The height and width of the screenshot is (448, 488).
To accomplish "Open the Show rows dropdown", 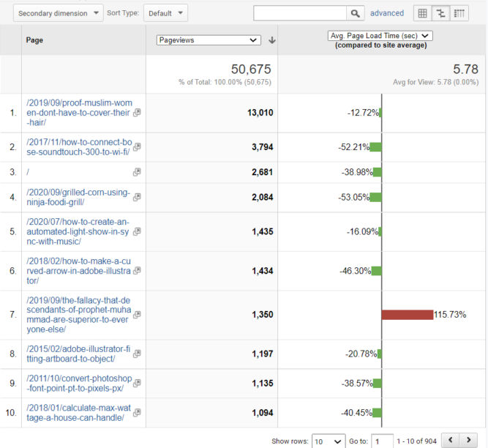I will 329,441.
